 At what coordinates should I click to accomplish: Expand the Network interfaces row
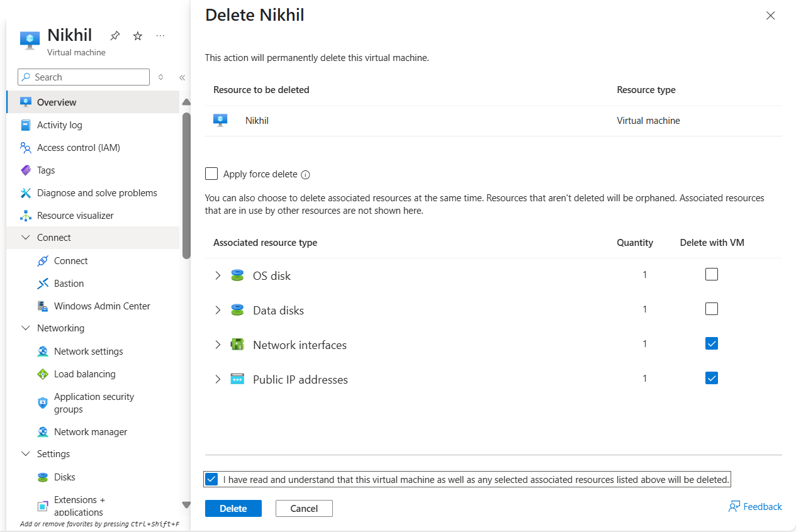pyautogui.click(x=218, y=345)
